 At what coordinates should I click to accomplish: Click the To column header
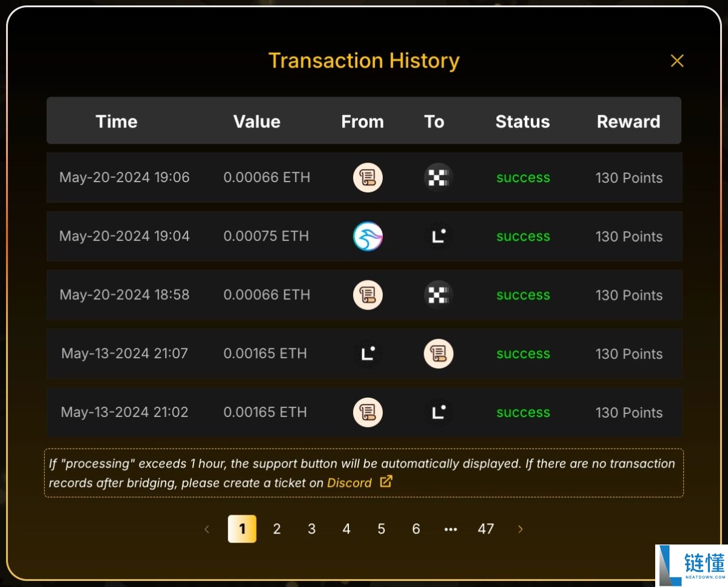coord(434,121)
